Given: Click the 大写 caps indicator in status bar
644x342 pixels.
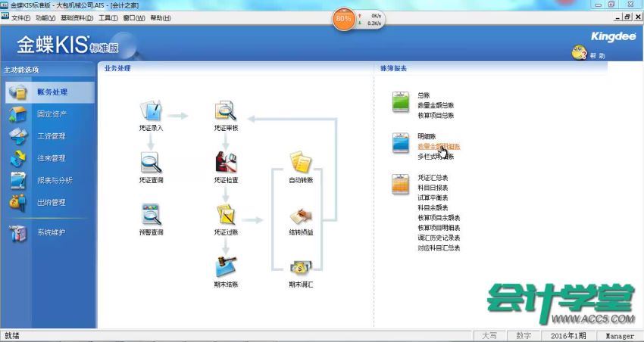Looking at the screenshot, I should [x=489, y=336].
